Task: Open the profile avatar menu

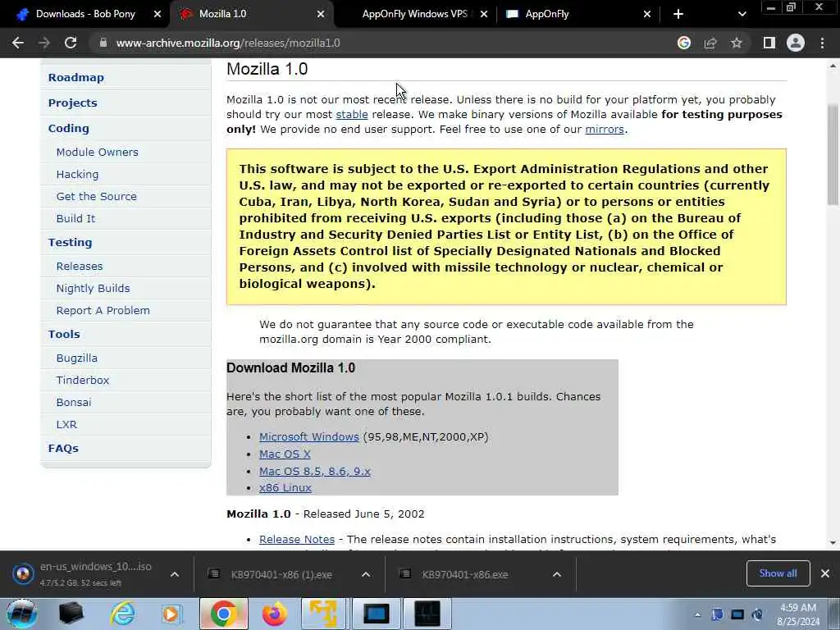Action: click(796, 43)
